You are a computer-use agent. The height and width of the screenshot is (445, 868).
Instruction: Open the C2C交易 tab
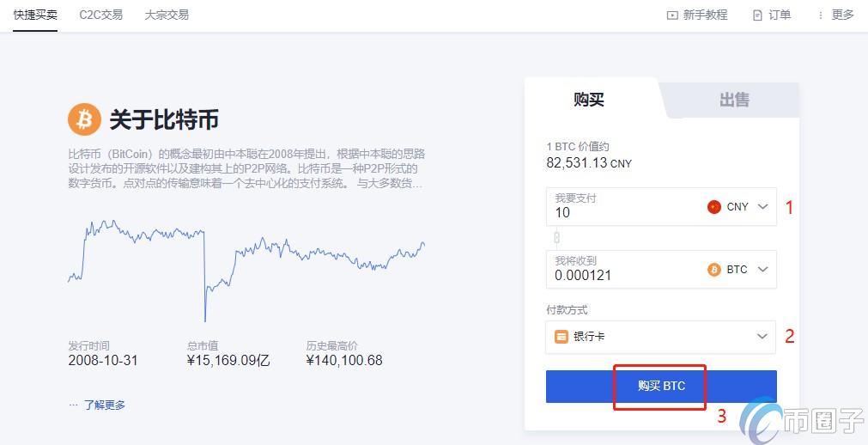(100, 15)
